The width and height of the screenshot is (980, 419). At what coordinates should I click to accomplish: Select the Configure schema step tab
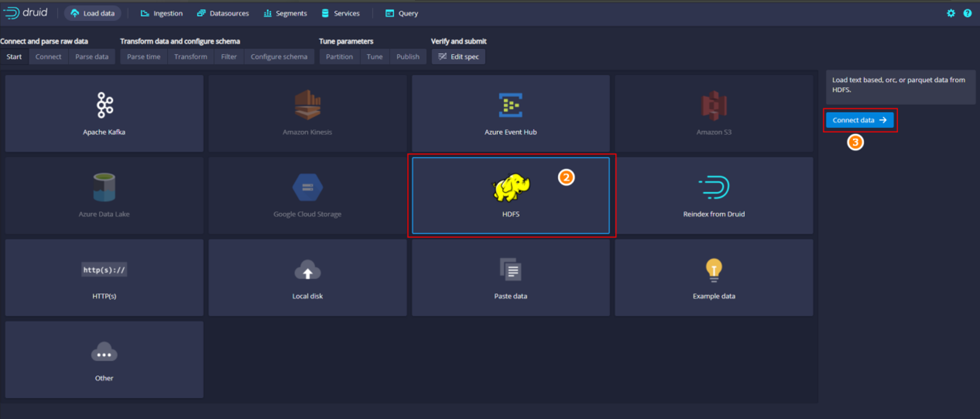(279, 56)
